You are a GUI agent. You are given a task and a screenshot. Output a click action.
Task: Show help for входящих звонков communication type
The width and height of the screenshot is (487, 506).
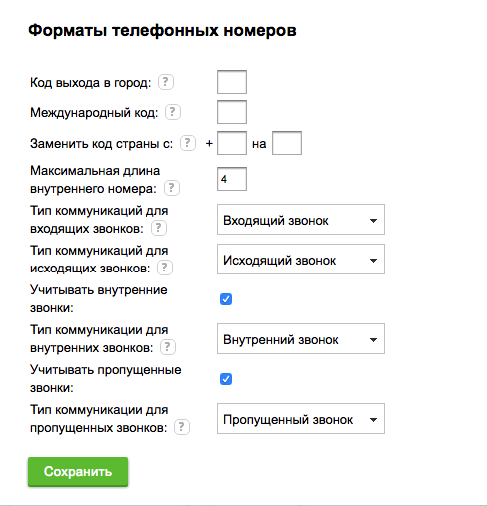tap(159, 228)
